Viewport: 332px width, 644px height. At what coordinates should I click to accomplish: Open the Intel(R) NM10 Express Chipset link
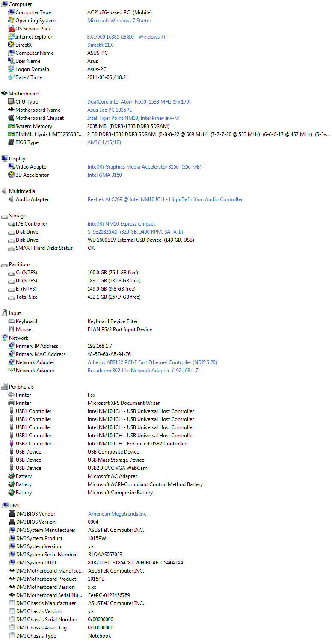click(x=121, y=223)
